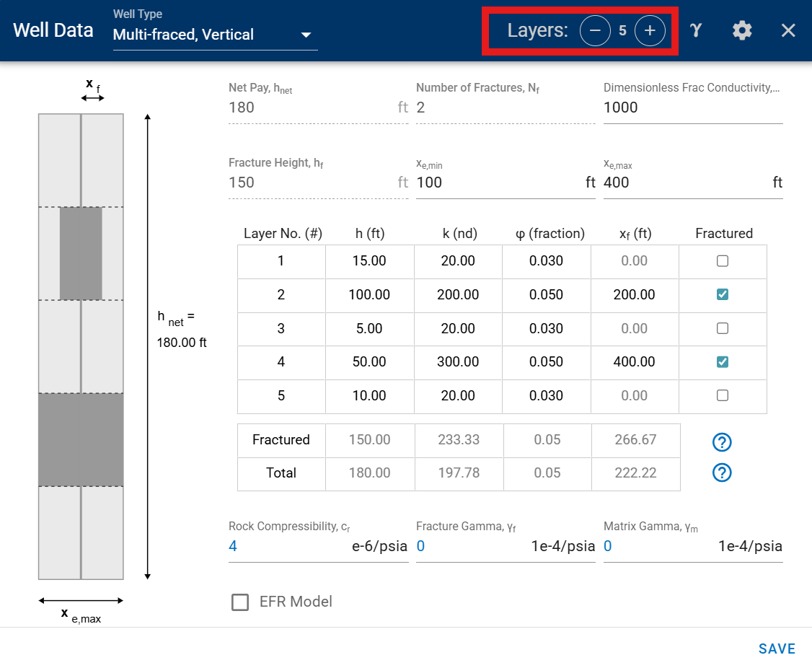Viewport: 812px width, 668px height.
Task: Click layer 4 xf cell 400.00
Action: pos(634,362)
